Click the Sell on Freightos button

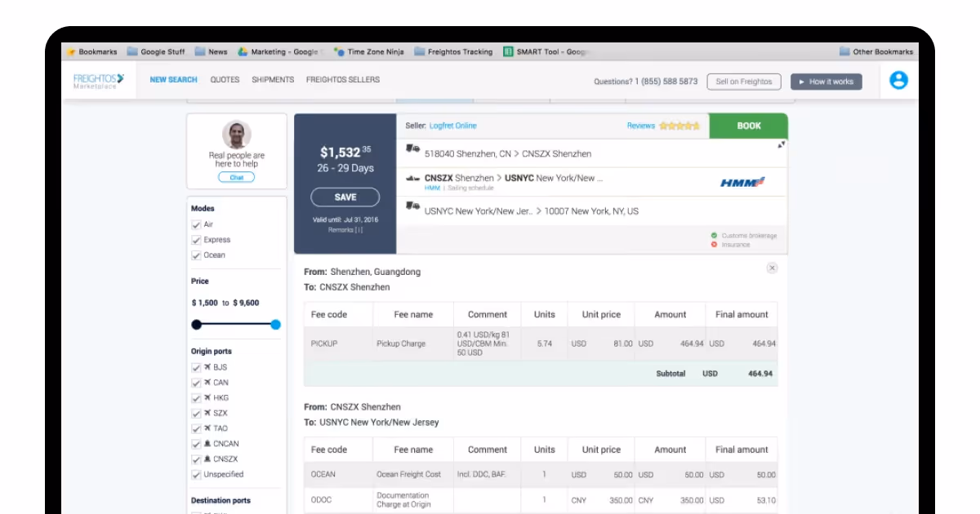point(744,82)
